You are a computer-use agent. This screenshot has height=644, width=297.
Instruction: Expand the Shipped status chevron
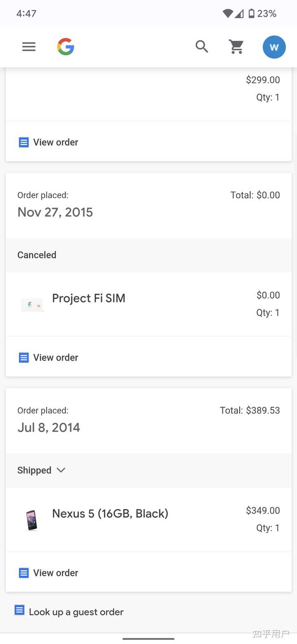click(61, 470)
